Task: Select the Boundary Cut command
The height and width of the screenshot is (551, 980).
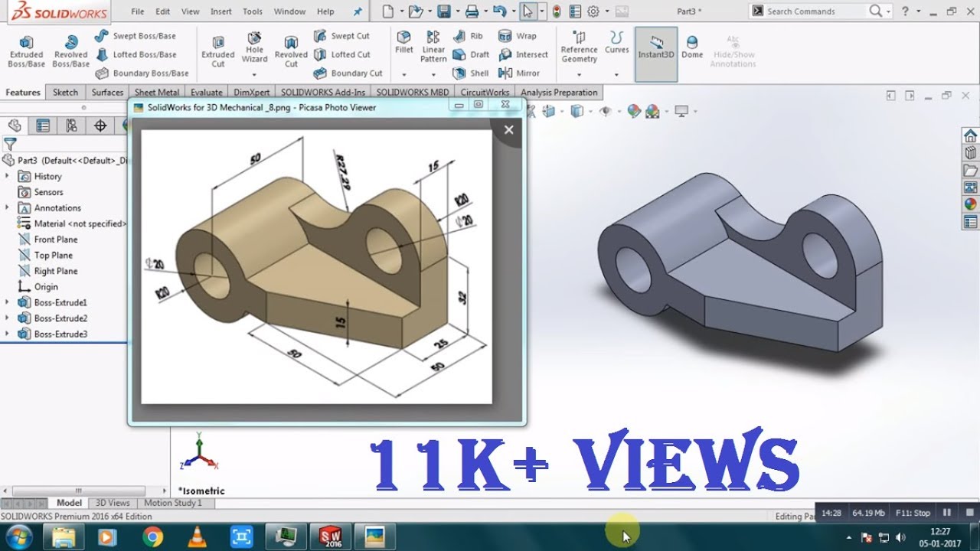Action: point(348,73)
